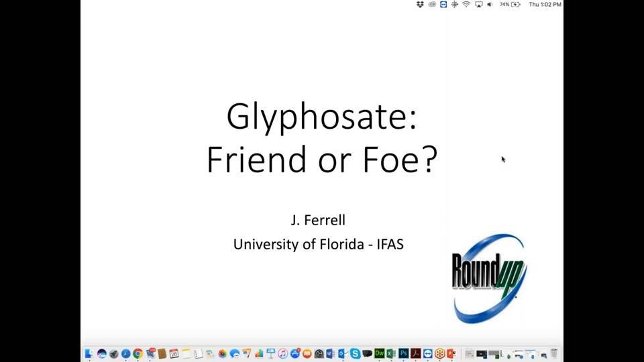Switch to PowerPoint in the Dock
Image resolution: width=644 pixels, height=362 pixels.
click(x=451, y=353)
